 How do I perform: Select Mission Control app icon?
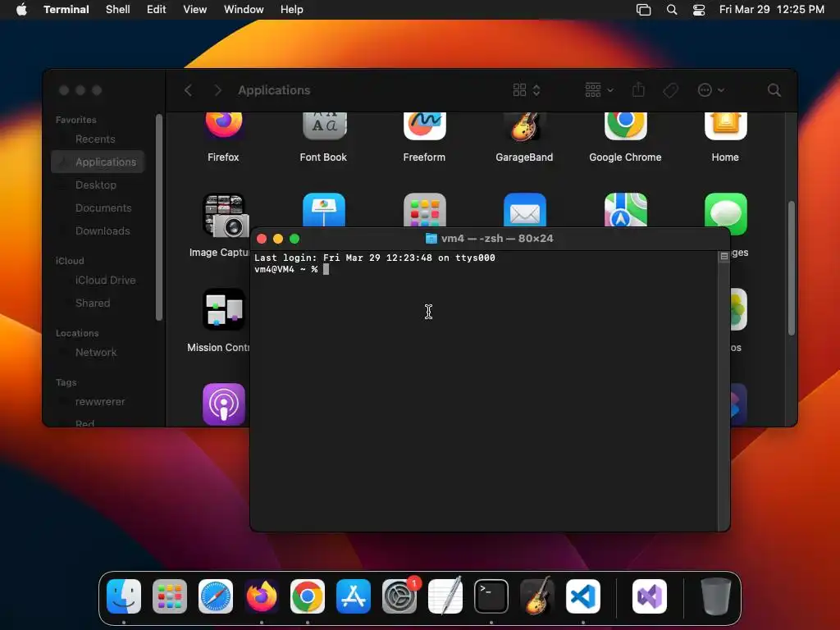pos(224,309)
